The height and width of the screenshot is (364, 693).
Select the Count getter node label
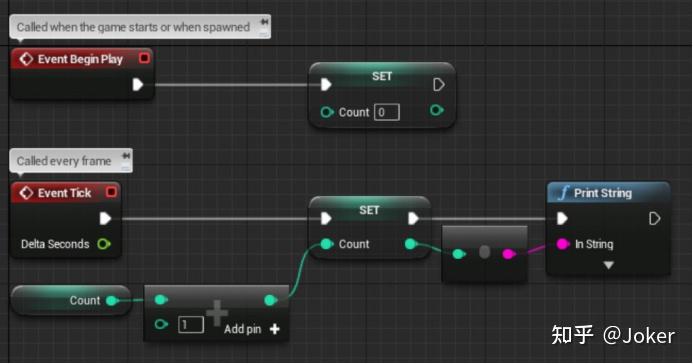coord(85,300)
